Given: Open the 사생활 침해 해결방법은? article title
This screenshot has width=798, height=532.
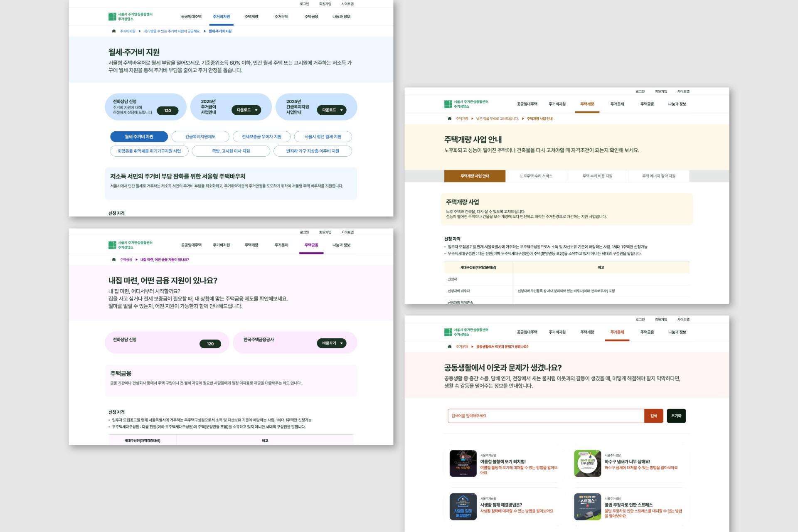Looking at the screenshot, I should pos(501,505).
